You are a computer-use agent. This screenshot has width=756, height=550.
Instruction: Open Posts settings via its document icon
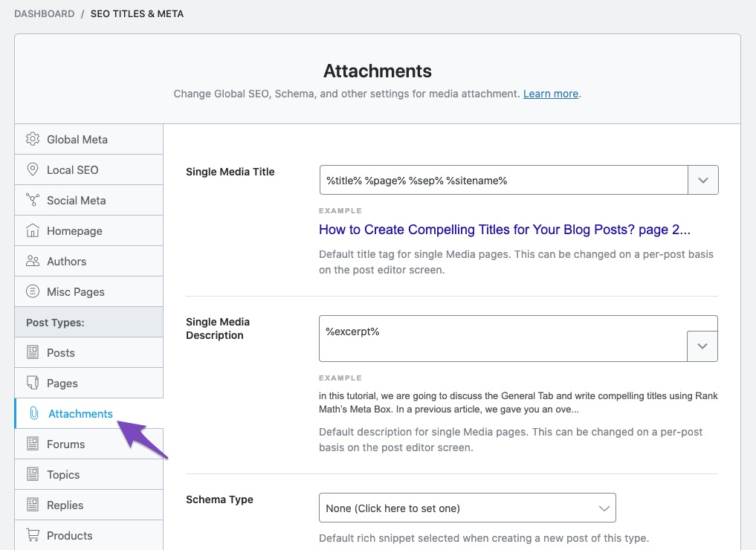pos(32,352)
